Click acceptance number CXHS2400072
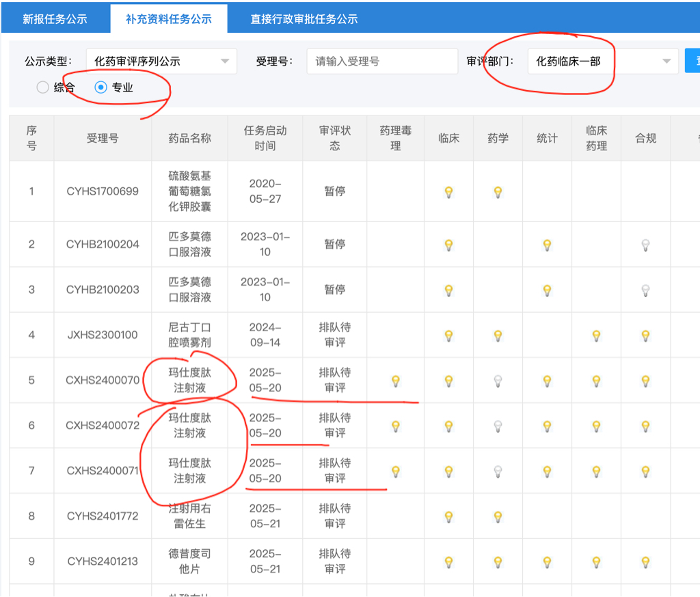Image resolution: width=700 pixels, height=597 pixels. point(103,426)
